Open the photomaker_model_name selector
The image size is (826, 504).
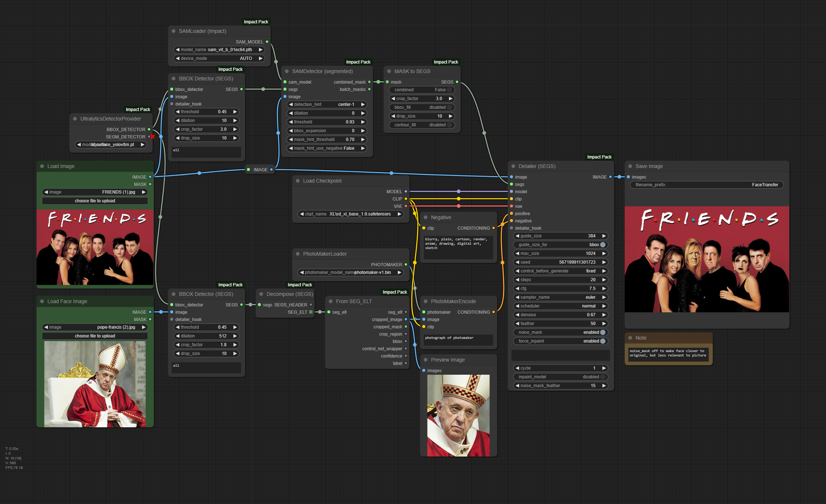(x=351, y=272)
